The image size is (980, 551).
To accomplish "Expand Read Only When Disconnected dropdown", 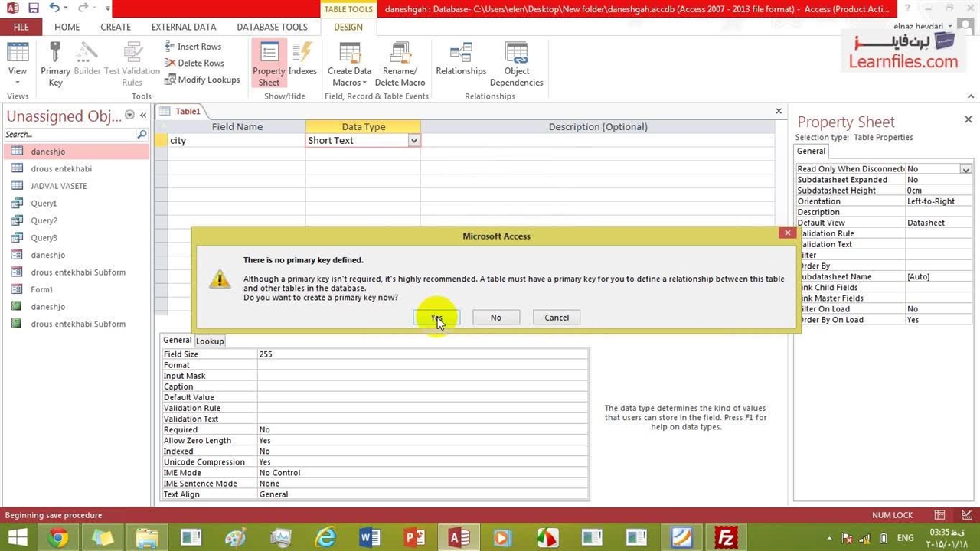I will (965, 169).
